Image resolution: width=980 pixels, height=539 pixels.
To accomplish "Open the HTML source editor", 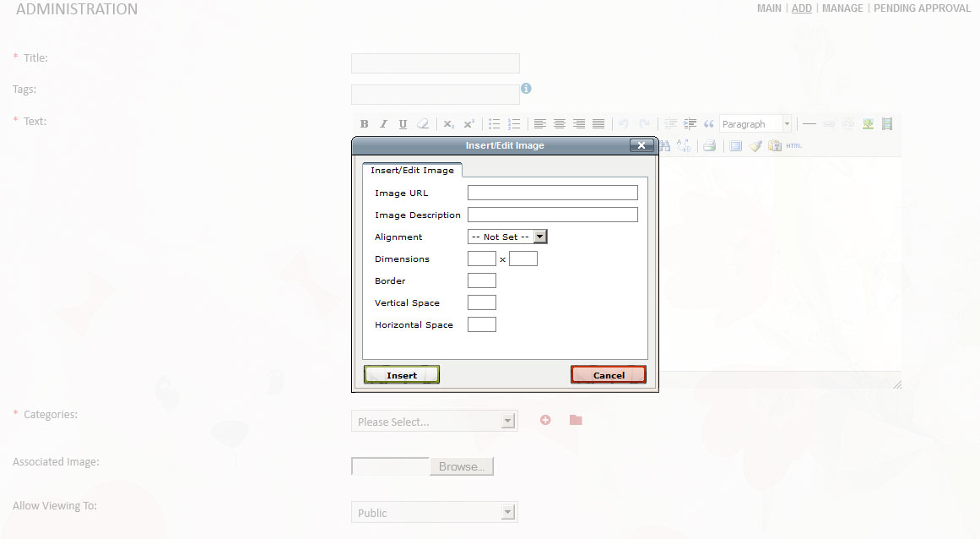I will coord(793,145).
